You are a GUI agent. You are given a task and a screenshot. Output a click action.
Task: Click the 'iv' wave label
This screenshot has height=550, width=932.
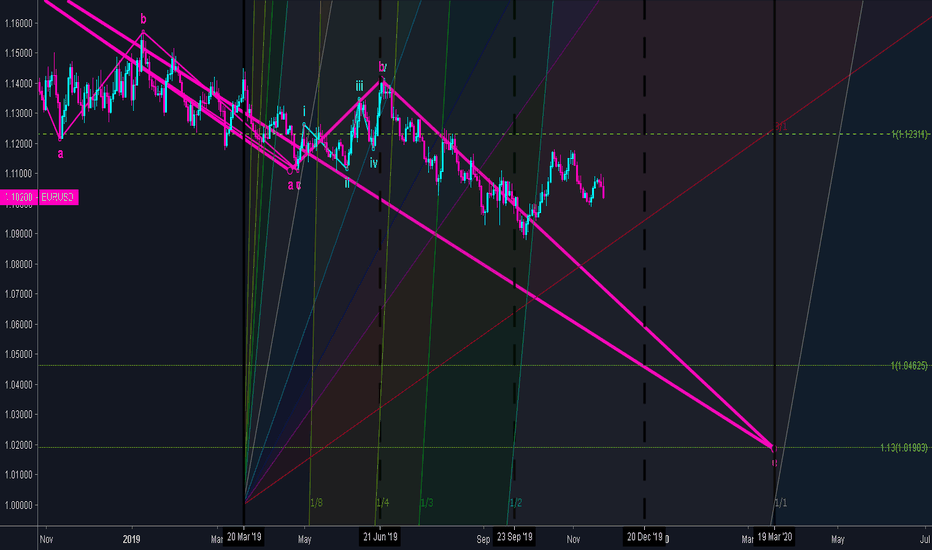click(373, 162)
